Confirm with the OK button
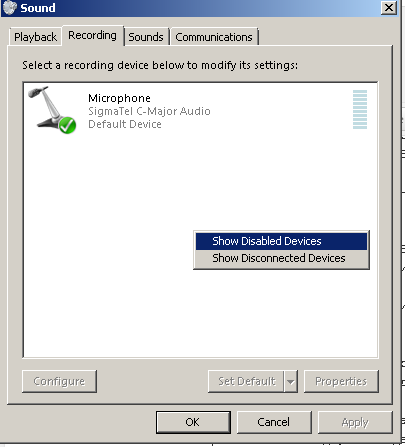 pyautogui.click(x=193, y=422)
